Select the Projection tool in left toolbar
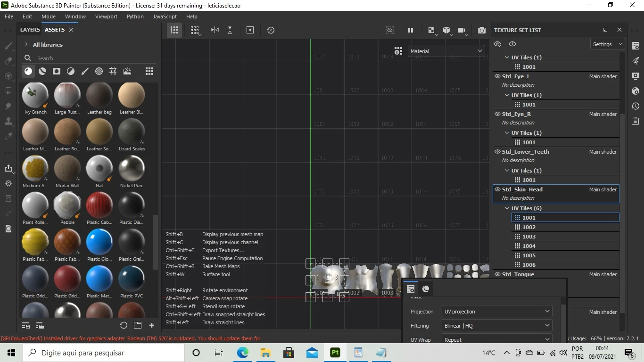644x362 pixels. [x=8, y=76]
